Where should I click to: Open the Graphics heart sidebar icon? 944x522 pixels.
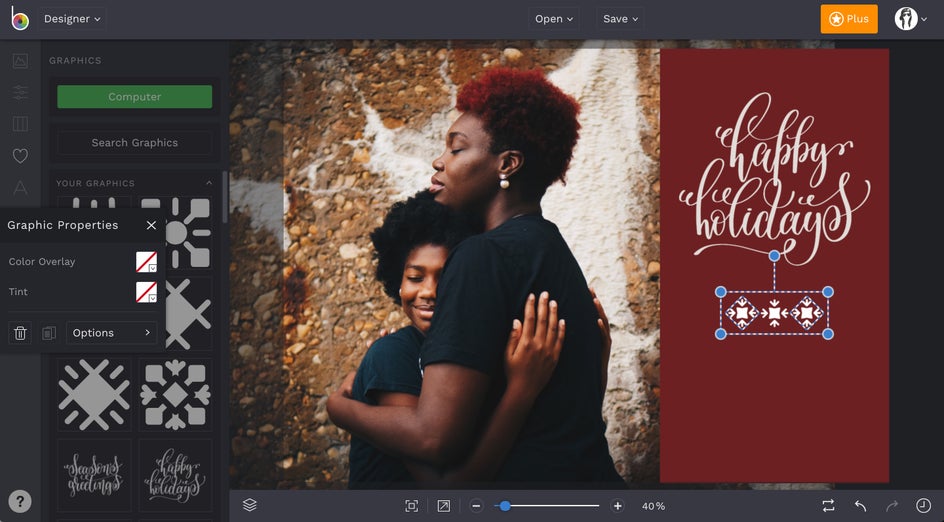coord(20,156)
